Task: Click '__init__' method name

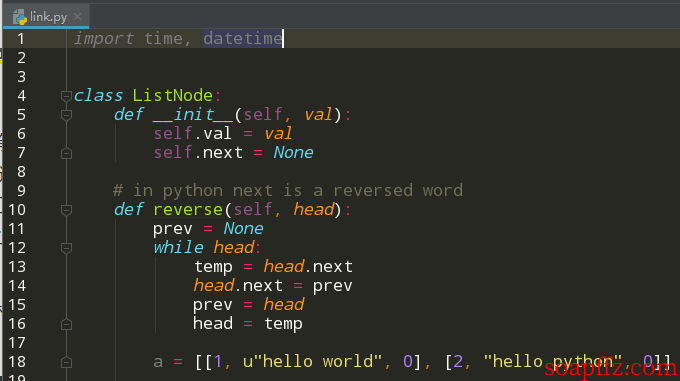Action: 193,115
